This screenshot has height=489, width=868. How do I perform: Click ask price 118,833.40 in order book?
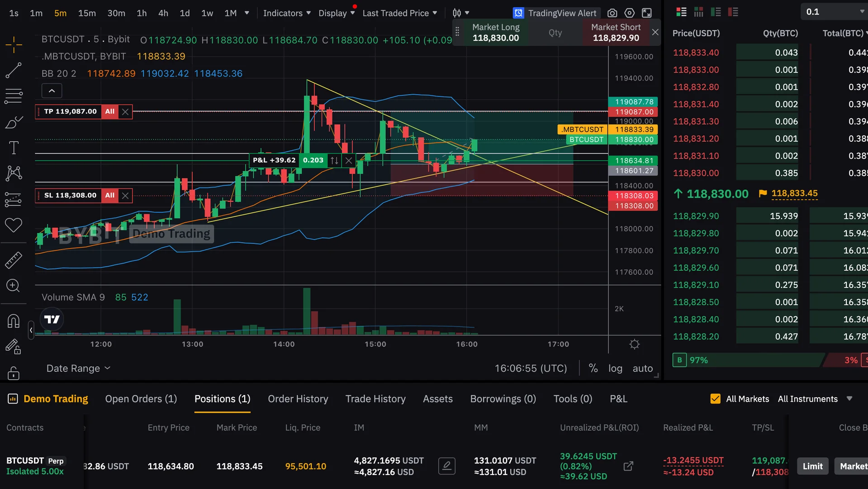point(696,53)
